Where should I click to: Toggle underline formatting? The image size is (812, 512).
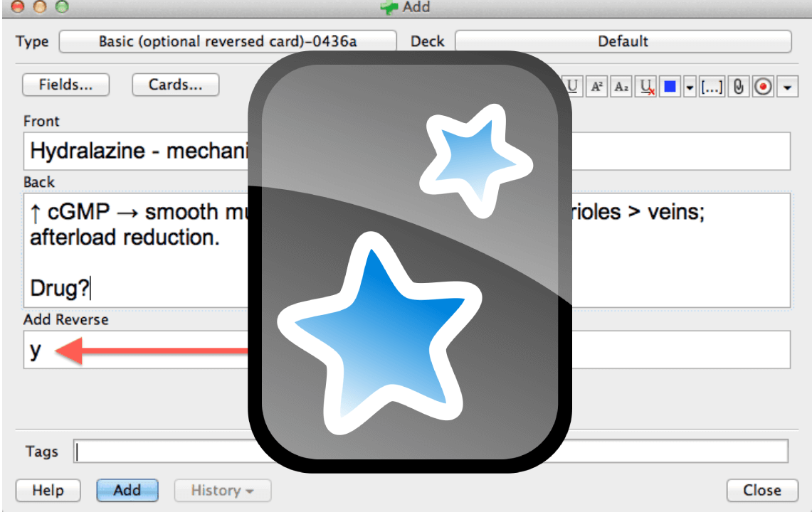(x=574, y=87)
